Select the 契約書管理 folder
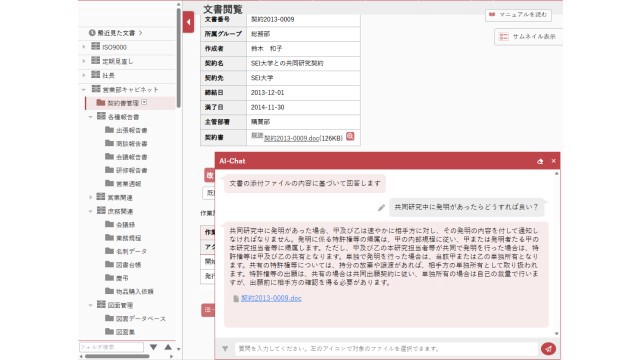Image resolution: width=640 pixels, height=360 pixels. (x=118, y=103)
